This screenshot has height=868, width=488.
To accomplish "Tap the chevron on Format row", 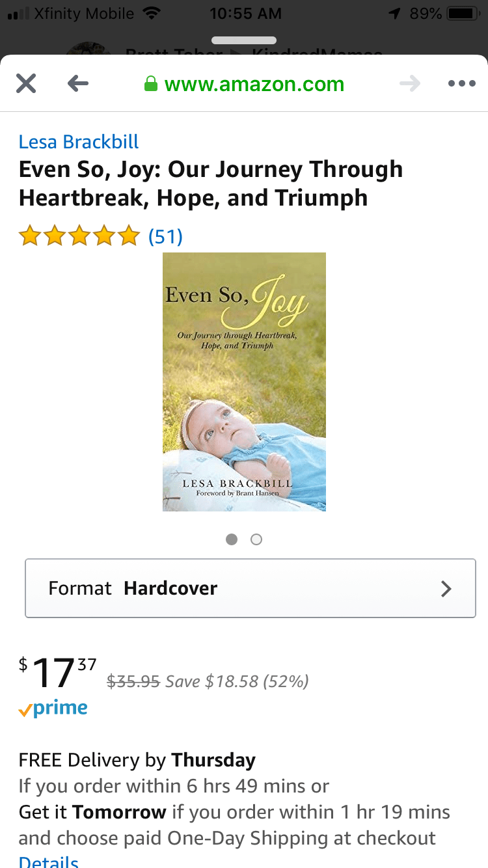I will click(x=446, y=588).
